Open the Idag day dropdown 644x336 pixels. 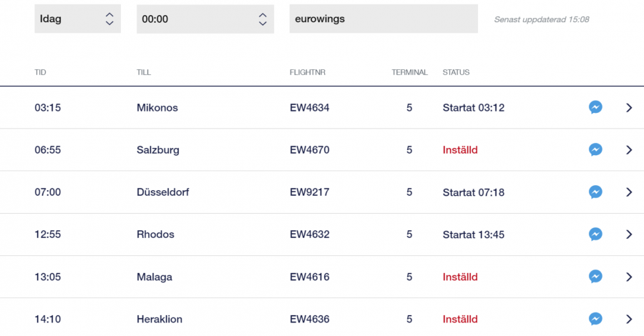click(x=77, y=19)
